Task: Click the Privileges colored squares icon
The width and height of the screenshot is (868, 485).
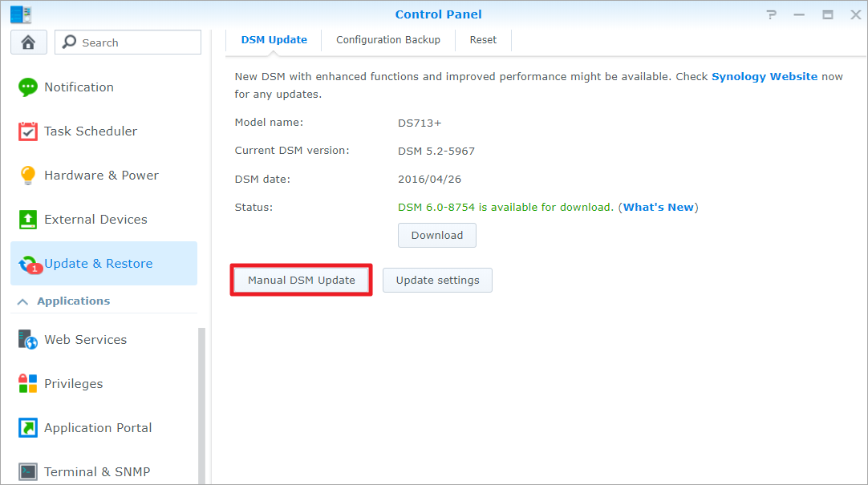Action: point(28,384)
